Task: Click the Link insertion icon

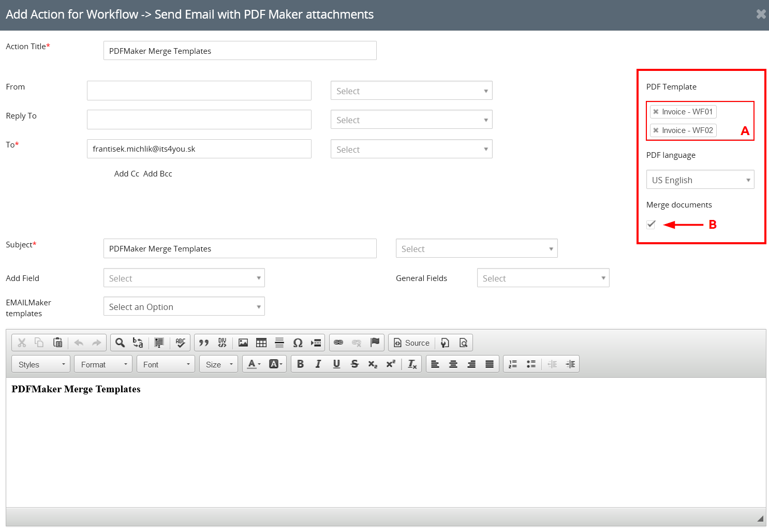Action: [x=338, y=343]
